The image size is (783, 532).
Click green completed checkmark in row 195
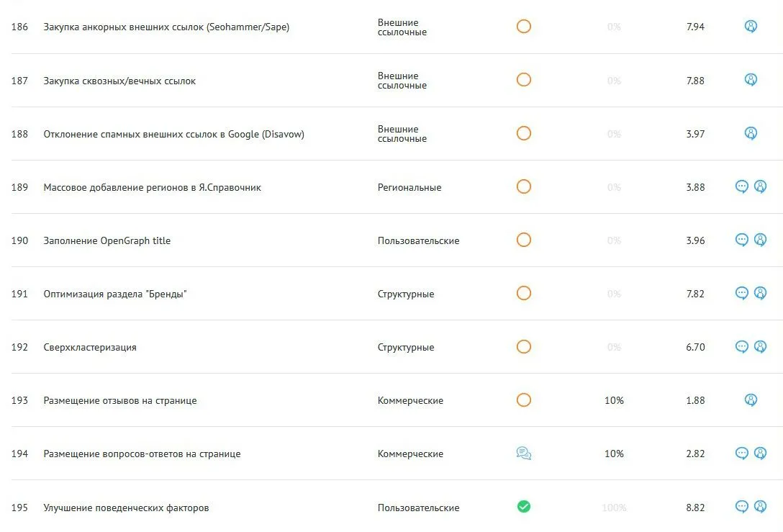(x=523, y=507)
